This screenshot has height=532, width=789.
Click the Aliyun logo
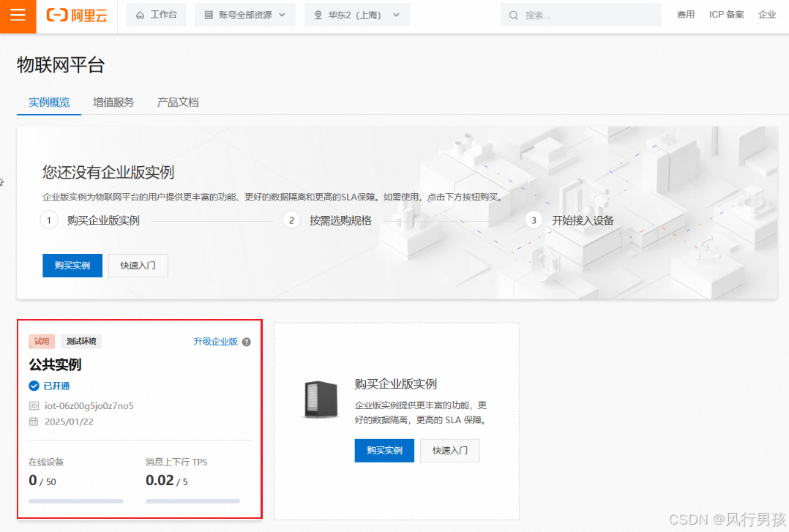click(77, 15)
